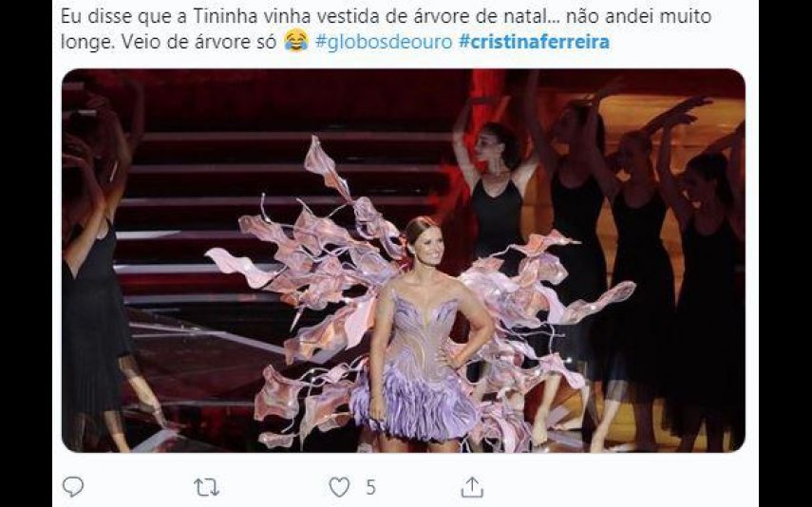View the like count number 5

pyautogui.click(x=370, y=487)
